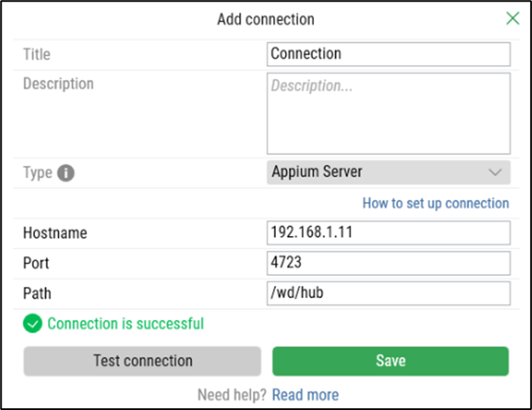Open How to set up connection link
The image size is (532, 410).
(x=435, y=204)
